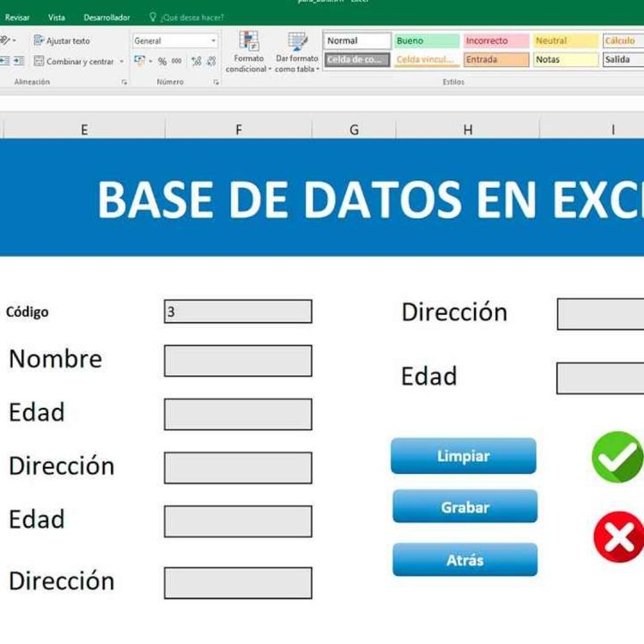Click the Nombre input field
Viewport: 644px width, 644px height.
tap(238, 361)
